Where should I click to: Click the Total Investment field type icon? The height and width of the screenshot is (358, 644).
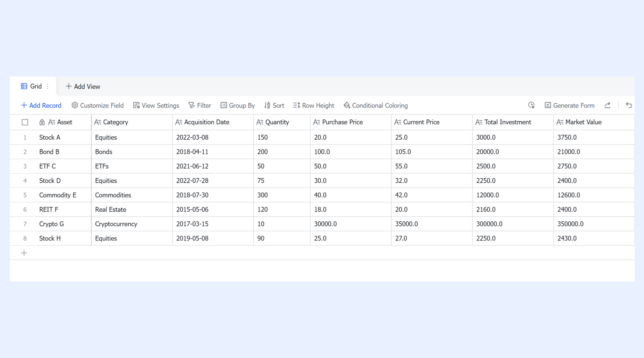[x=479, y=122]
